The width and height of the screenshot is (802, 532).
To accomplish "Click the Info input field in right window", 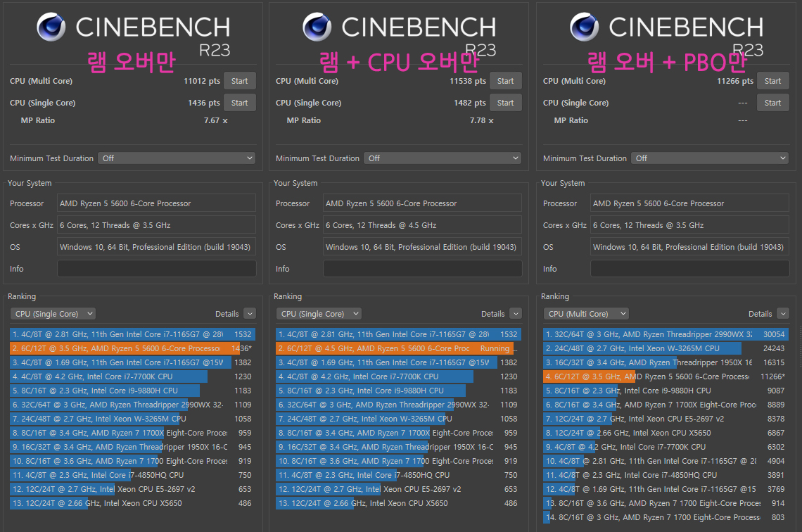I will 690,269.
